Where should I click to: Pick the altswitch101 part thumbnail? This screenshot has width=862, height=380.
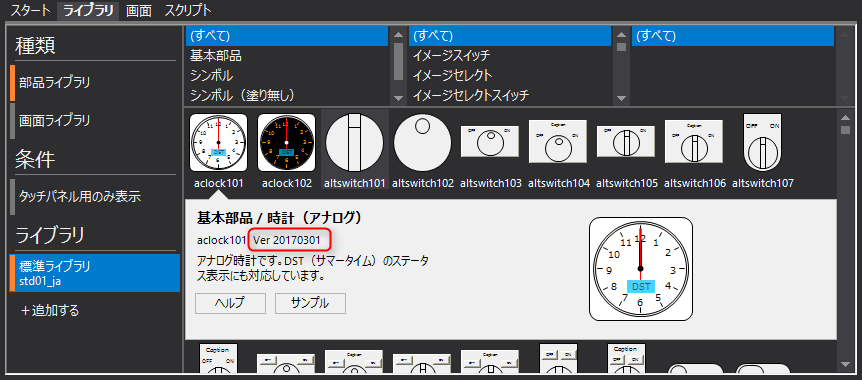pyautogui.click(x=354, y=142)
